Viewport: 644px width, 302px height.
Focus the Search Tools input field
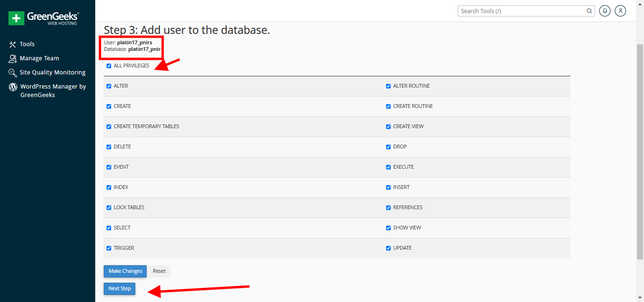coord(521,11)
